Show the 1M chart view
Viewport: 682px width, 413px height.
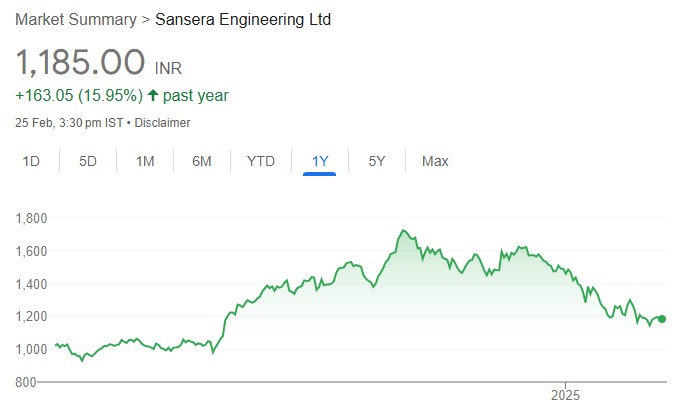click(145, 161)
